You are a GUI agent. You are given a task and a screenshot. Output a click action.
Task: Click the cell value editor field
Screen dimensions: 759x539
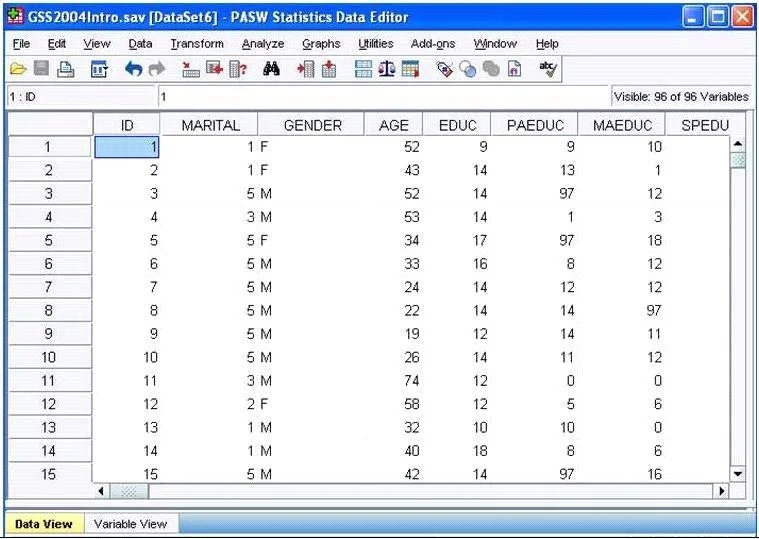point(383,97)
